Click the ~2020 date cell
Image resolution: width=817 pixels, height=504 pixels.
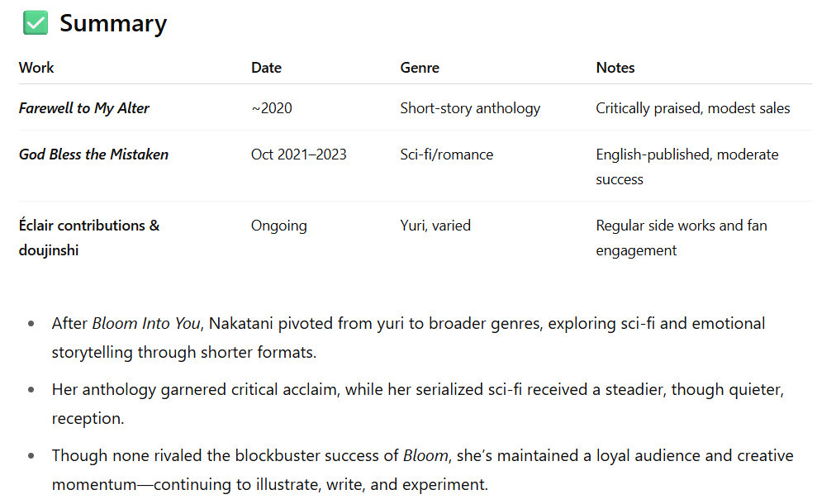272,108
